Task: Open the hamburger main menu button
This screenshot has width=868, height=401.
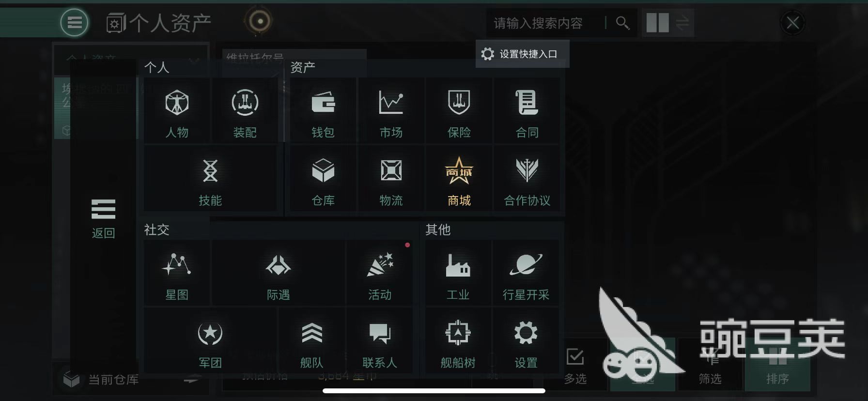Action: click(75, 22)
